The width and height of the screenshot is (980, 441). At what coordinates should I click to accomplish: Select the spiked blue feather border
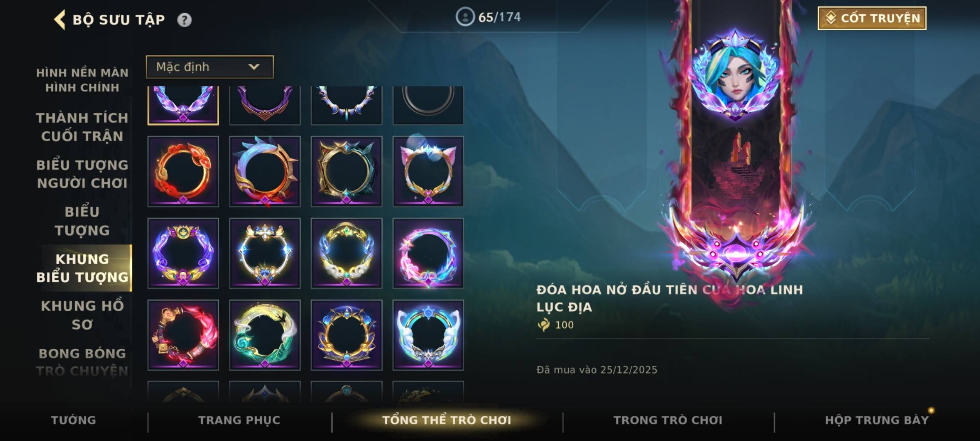[x=265, y=171]
